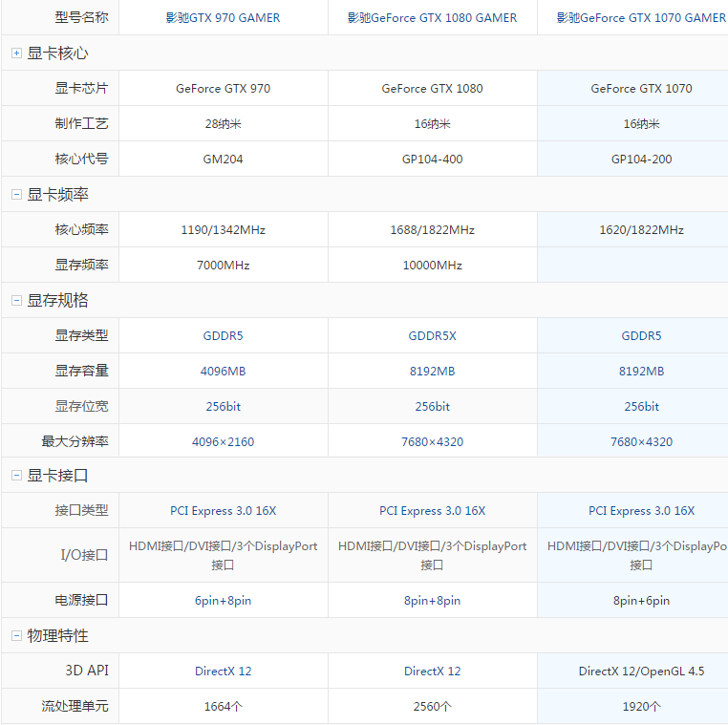The width and height of the screenshot is (728, 725).
Task: Click the GDDR5 link in the GTX 970 column
Action: (223, 335)
